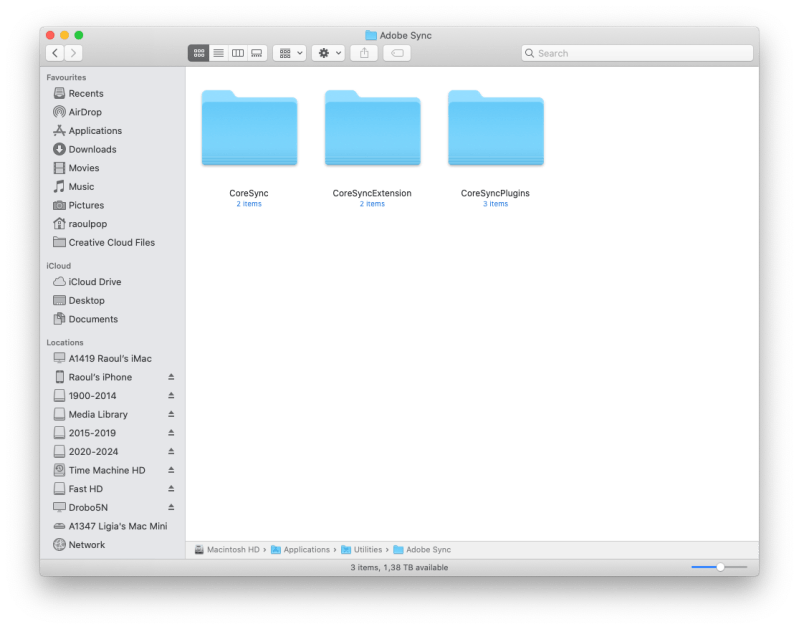
Task: Switch to column view
Action: click(x=237, y=53)
